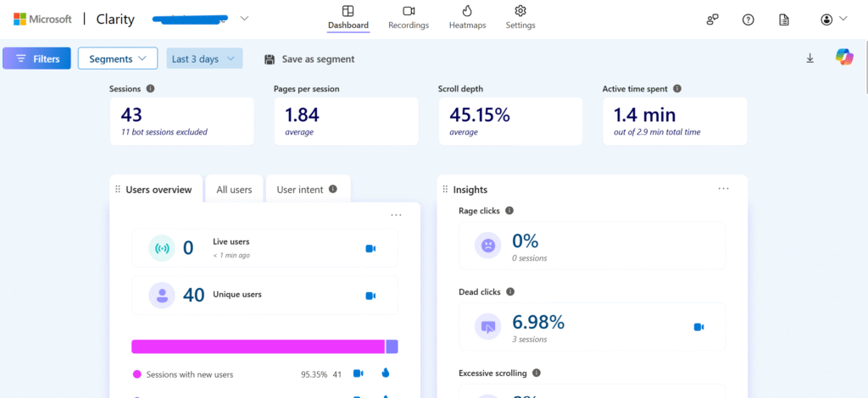Screen dimensions: 868x398
Task: Click the 1.84 pages per session value
Action: [303, 114]
